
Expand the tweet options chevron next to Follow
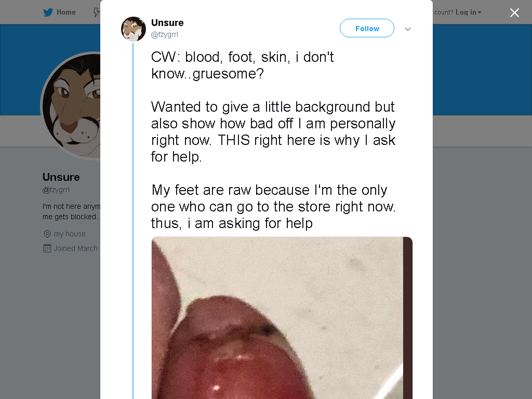[x=408, y=29]
